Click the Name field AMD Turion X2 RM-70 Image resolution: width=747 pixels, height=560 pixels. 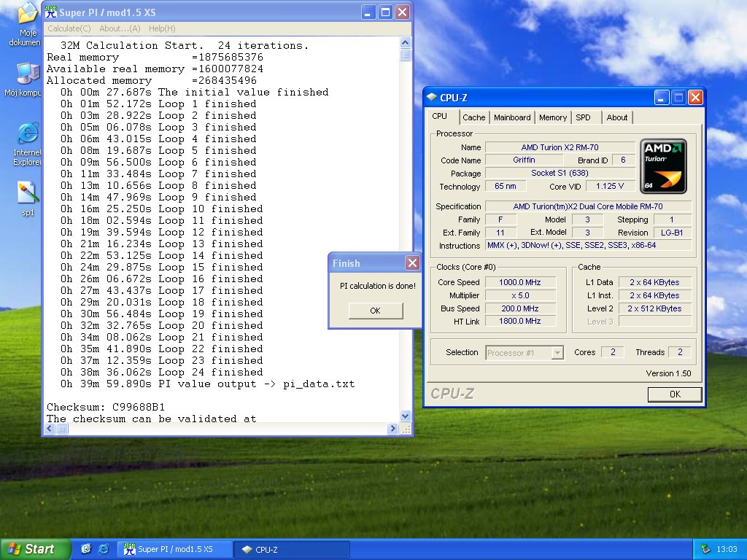[x=560, y=147]
